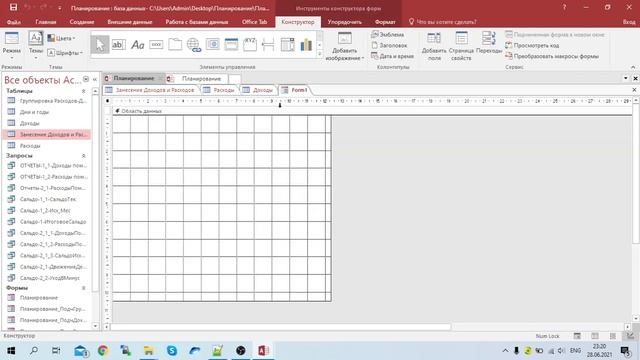Collapse the Таблицы group
The image size is (640, 360).
click(x=84, y=91)
